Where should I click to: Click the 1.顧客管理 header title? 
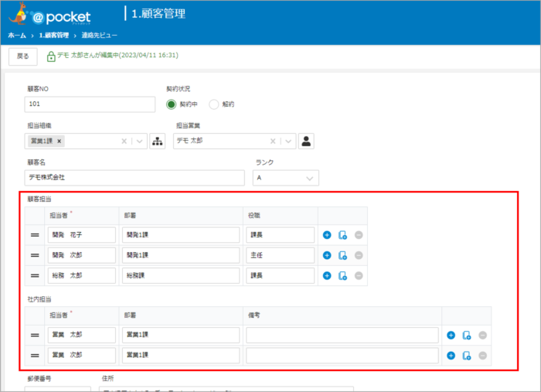pyautogui.click(x=158, y=14)
